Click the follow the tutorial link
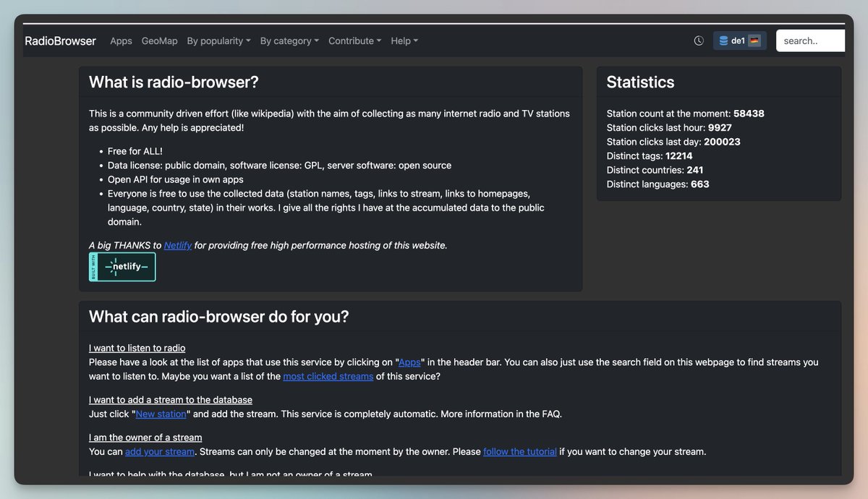 tap(520, 451)
